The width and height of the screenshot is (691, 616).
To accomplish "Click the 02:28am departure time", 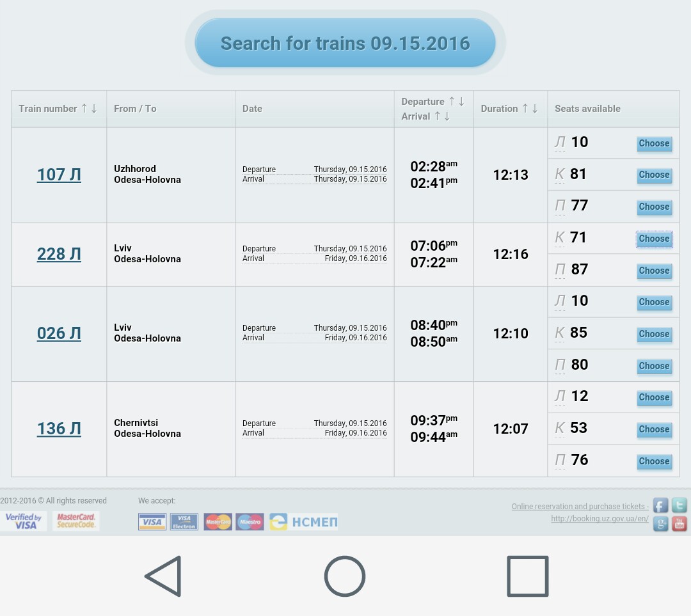I will pos(434,166).
